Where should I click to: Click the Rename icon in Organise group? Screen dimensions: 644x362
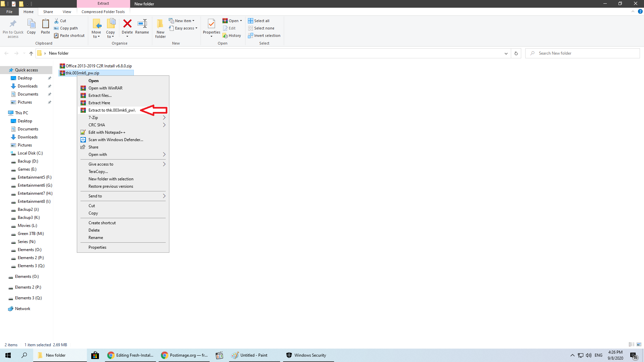click(x=142, y=24)
